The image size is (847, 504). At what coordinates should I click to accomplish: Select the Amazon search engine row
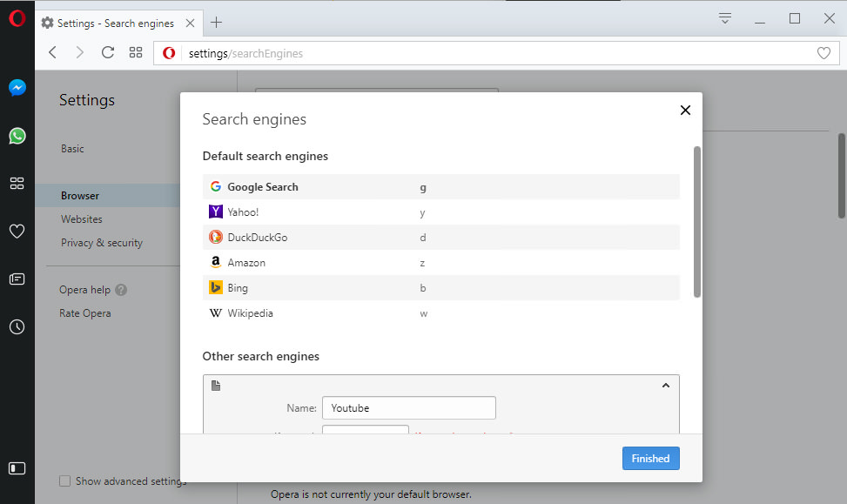point(440,263)
